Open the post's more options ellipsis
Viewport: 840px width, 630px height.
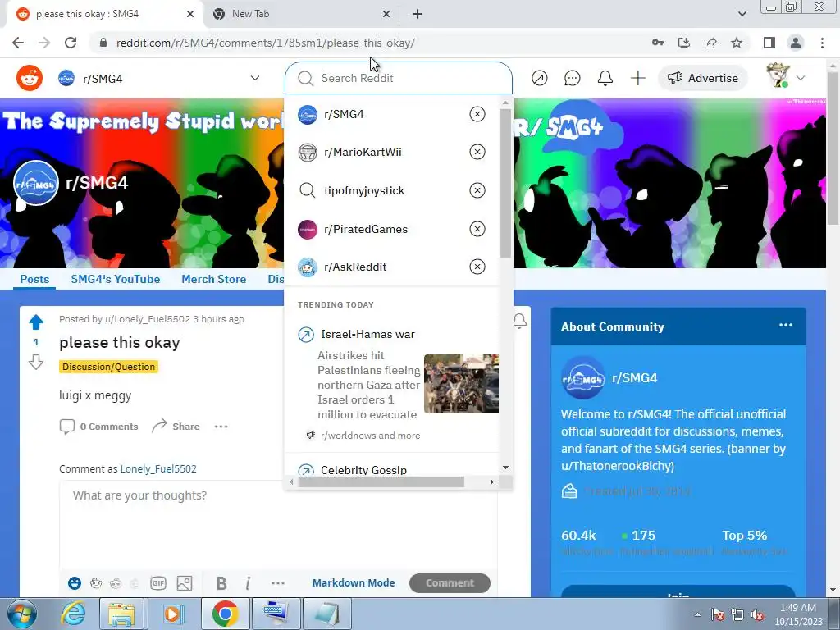(221, 427)
